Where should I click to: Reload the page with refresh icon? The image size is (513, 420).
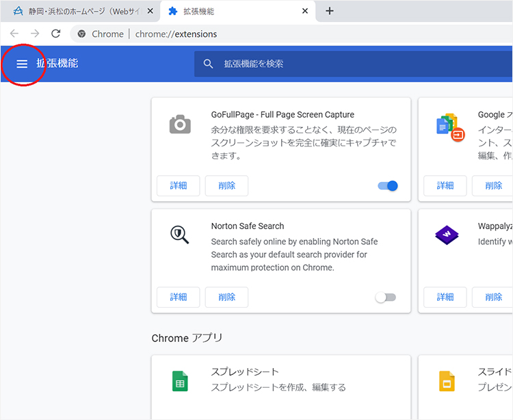coord(56,34)
